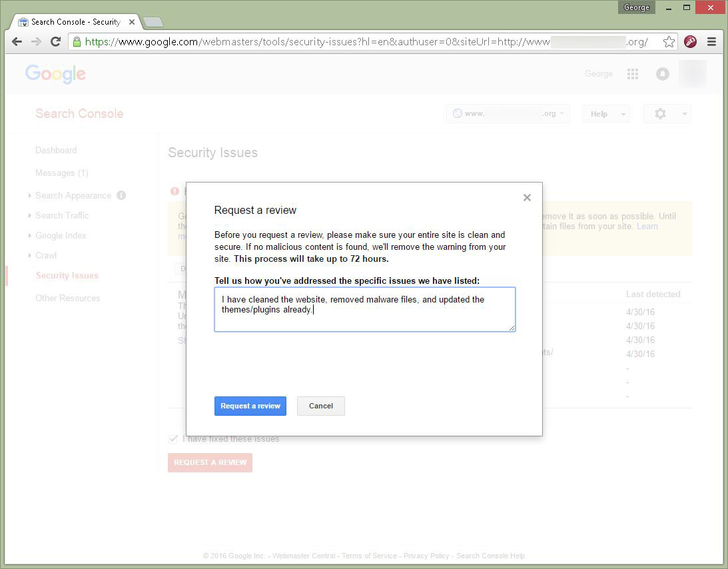Expand the Google Index section
The height and width of the screenshot is (569, 728).
pyautogui.click(x=61, y=235)
